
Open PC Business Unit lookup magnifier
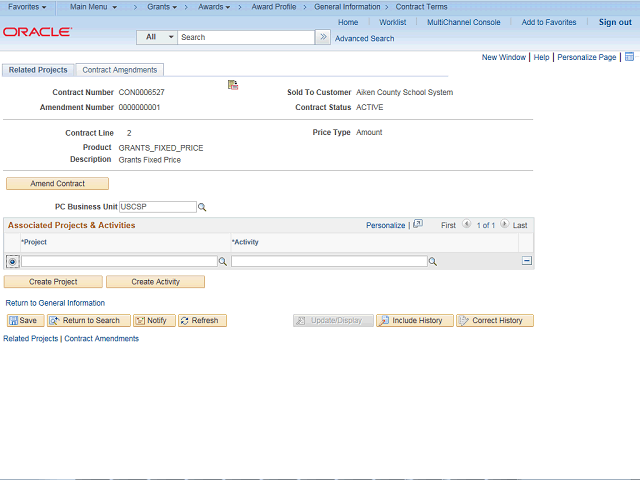click(x=202, y=207)
